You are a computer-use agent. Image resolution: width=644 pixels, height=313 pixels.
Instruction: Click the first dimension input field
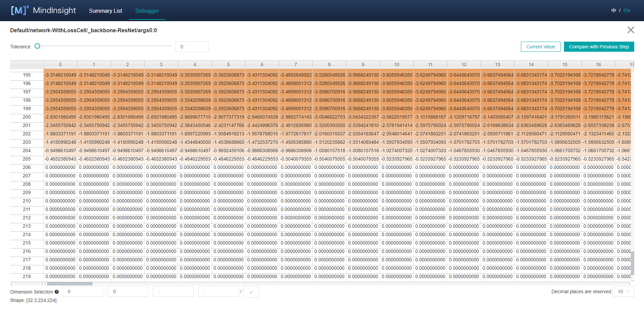click(x=82, y=292)
